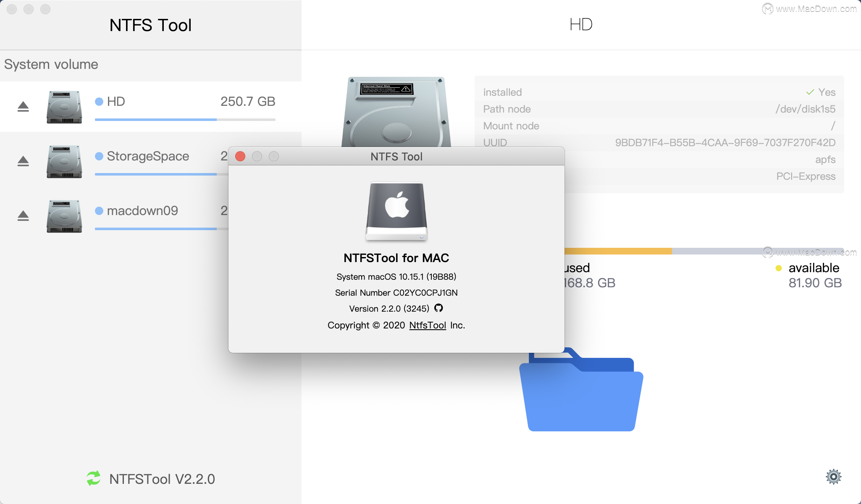This screenshot has width=861, height=504.
Task: Open settings via the gear icon
Action: coord(834,477)
